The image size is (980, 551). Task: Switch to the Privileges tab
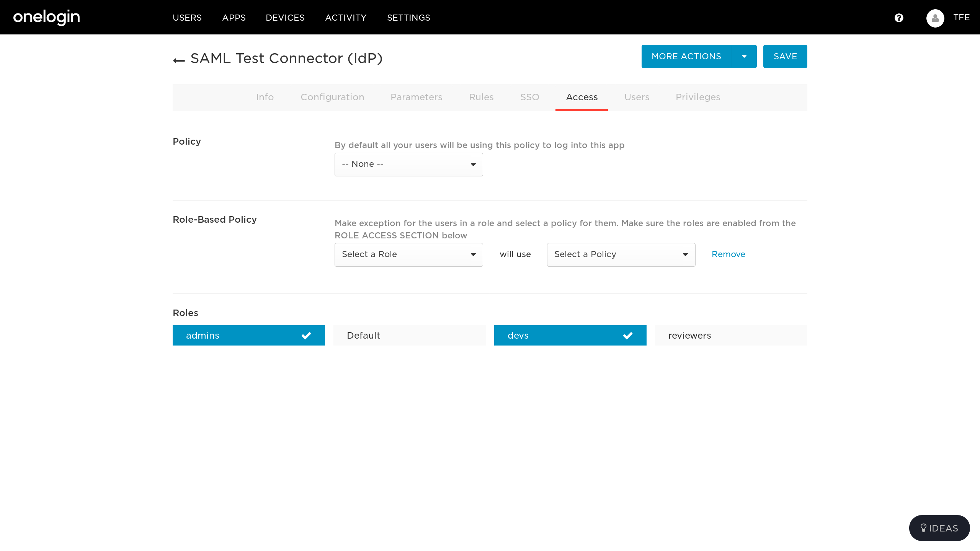point(698,97)
